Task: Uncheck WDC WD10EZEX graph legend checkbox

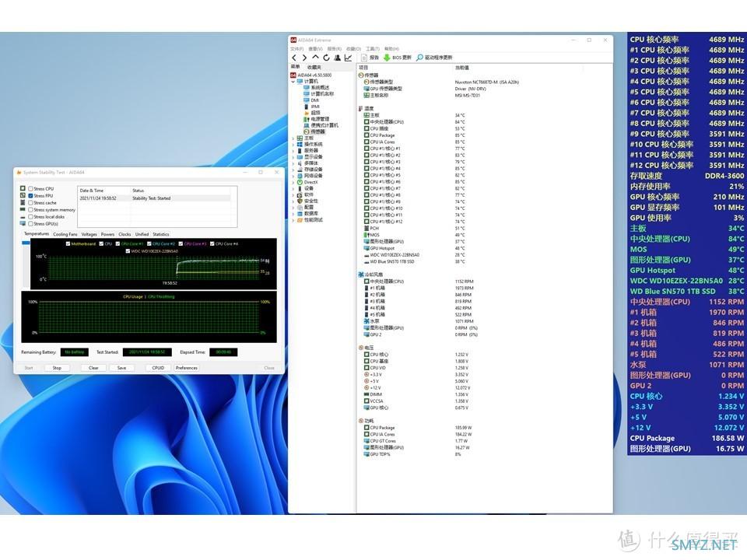Action: click(127, 251)
